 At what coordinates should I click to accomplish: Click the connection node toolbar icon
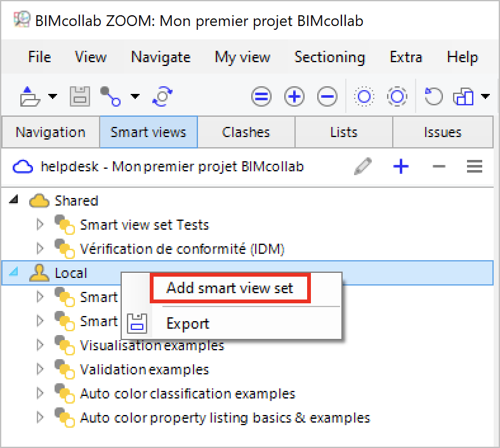pos(110,96)
